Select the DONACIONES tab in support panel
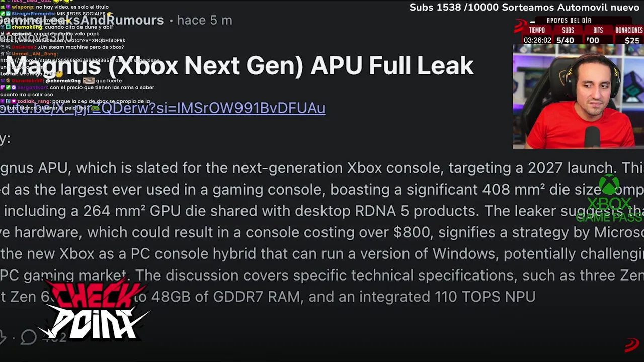Screen dimensions: 644x362 [x=628, y=30]
